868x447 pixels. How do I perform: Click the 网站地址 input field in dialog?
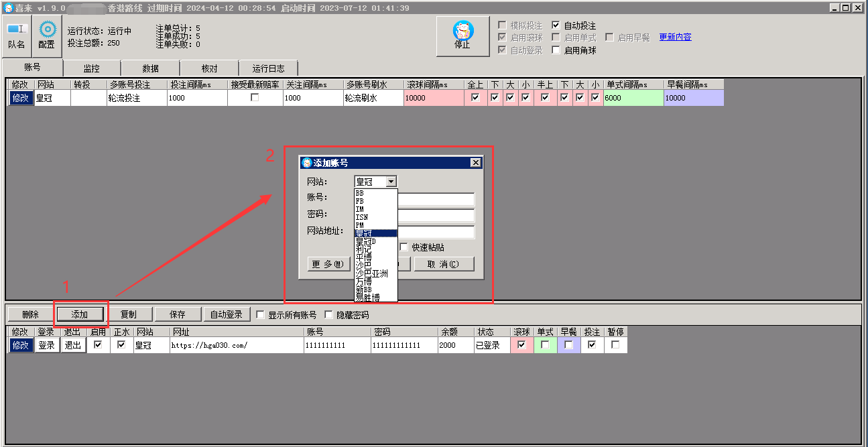tap(436, 232)
